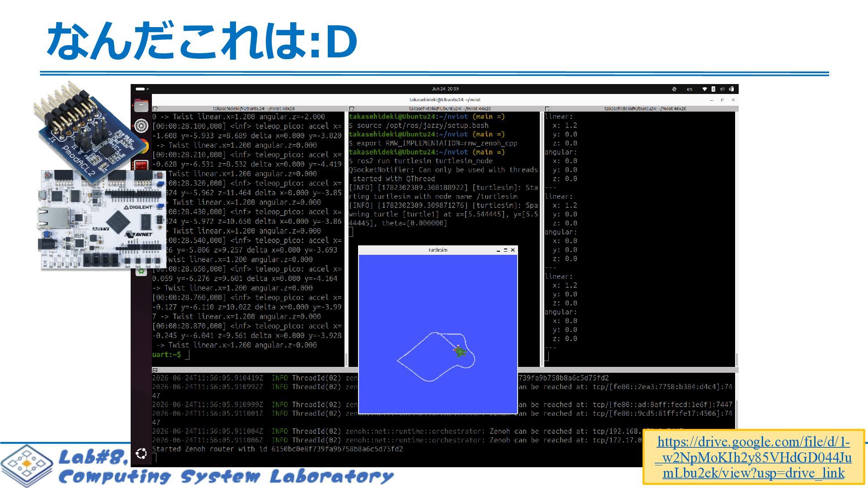Click the scrollbar of the linear/angular output pane
Screen dimensions: 868x488
click(736, 360)
